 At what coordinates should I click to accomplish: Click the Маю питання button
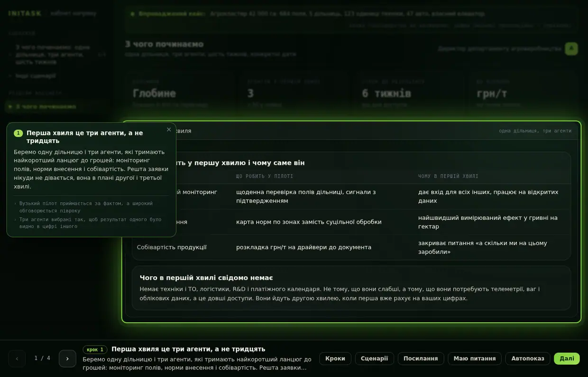coord(475,358)
